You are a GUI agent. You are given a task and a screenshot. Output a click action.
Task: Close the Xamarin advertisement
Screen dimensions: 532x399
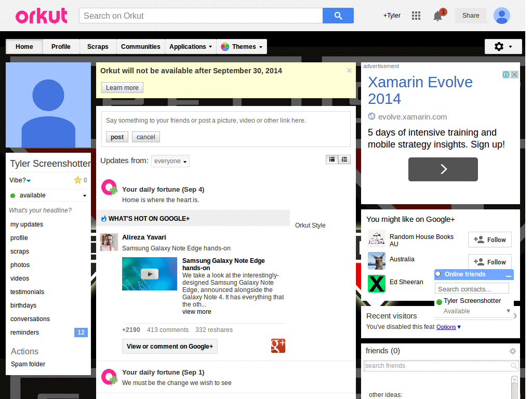click(514, 75)
